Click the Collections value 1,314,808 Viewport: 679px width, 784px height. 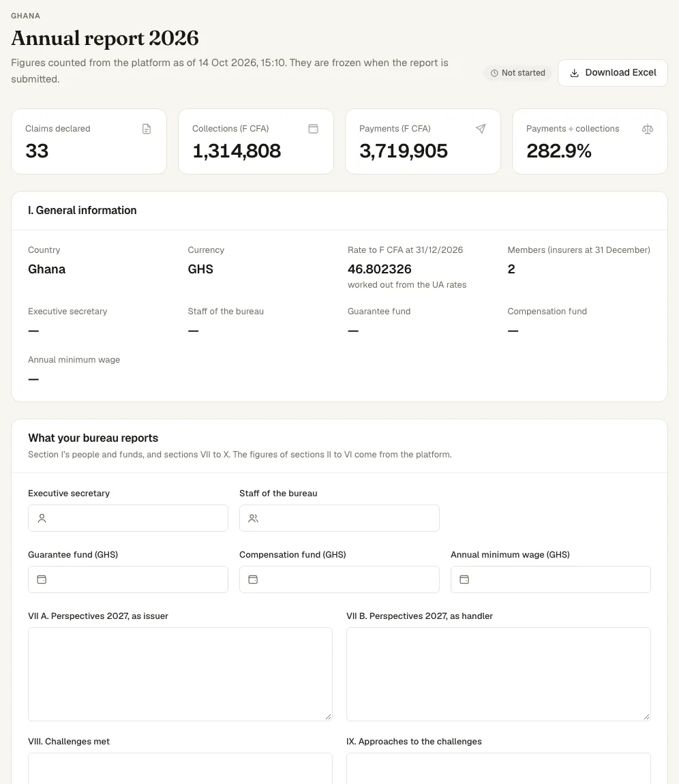pos(237,151)
